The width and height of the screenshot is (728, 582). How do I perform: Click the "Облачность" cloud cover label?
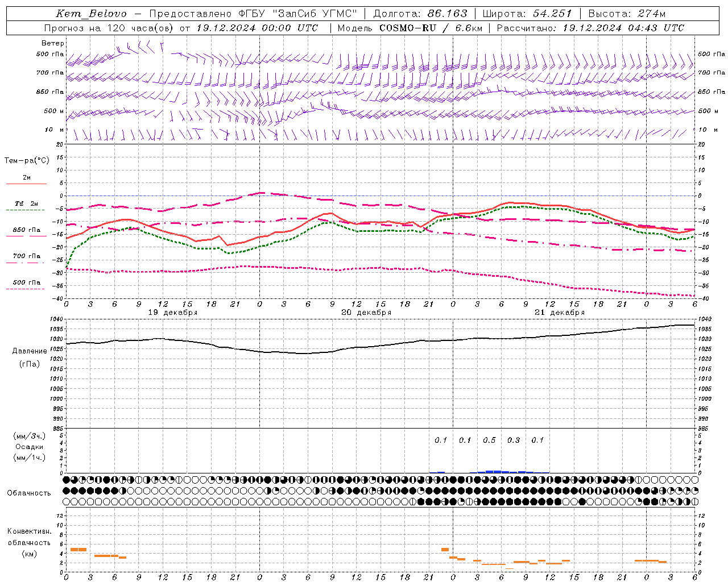[x=29, y=493]
